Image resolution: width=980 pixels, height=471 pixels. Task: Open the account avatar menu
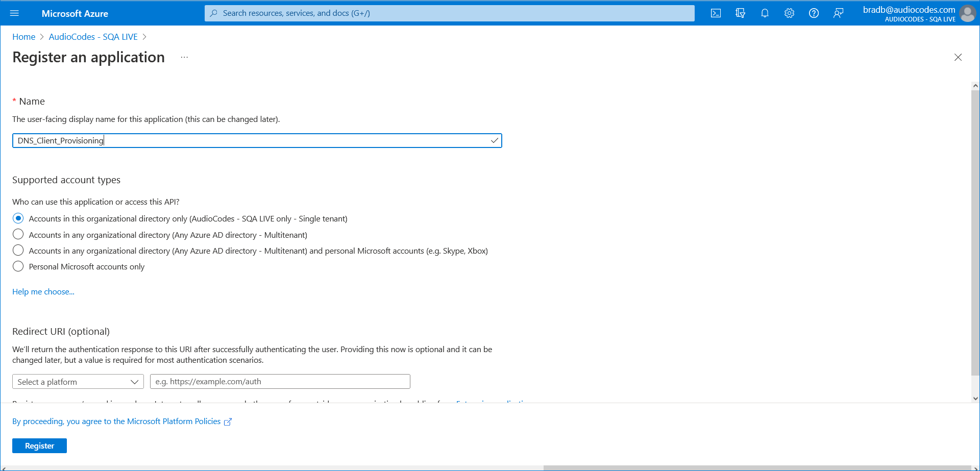(x=968, y=13)
